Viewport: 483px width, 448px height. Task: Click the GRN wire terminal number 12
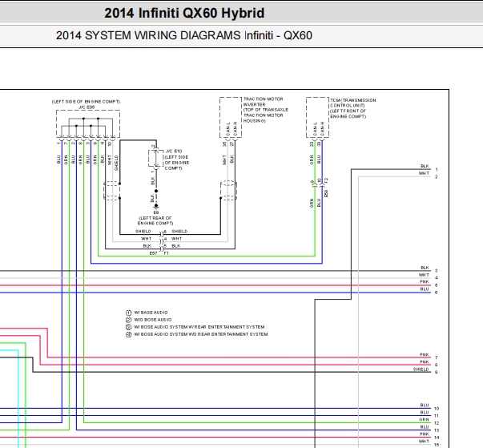coord(437,423)
